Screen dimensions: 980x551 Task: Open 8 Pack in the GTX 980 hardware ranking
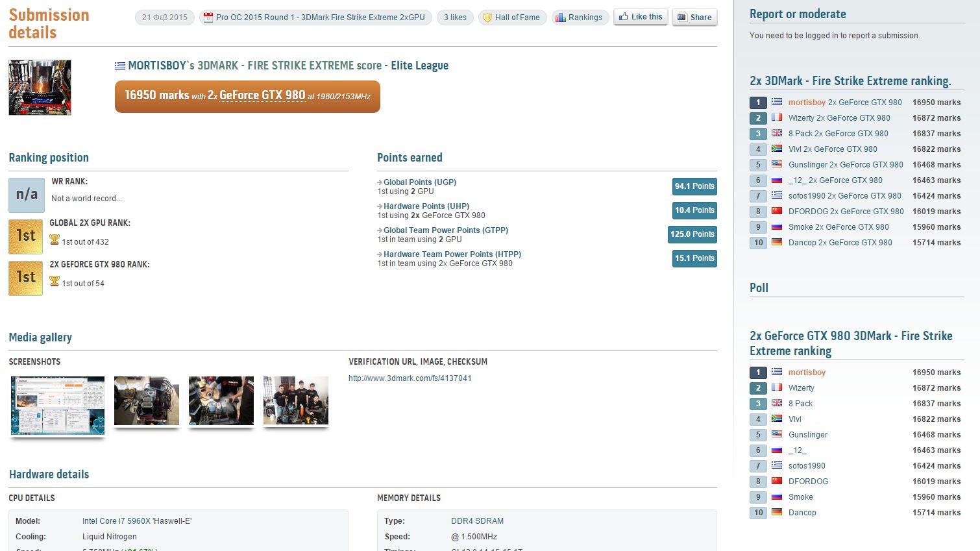pos(800,404)
